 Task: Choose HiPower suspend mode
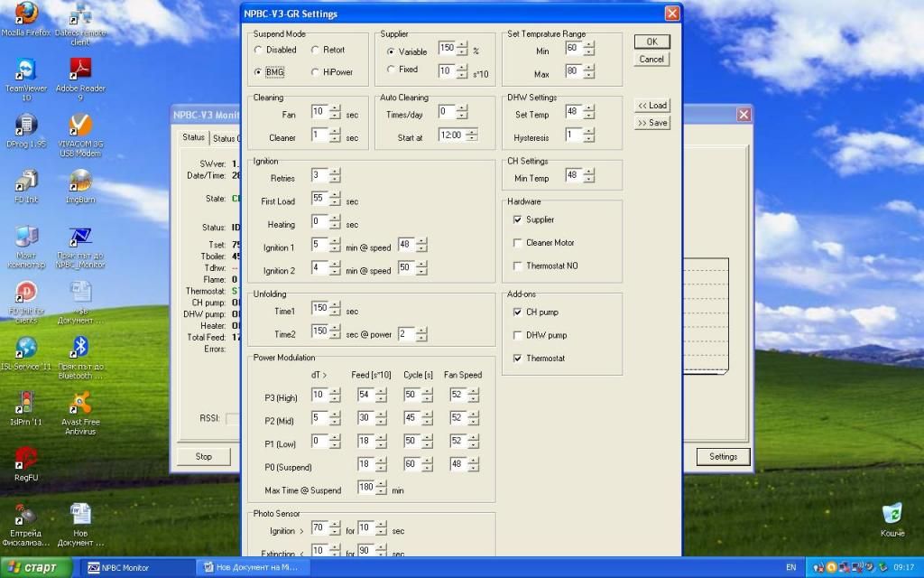(332, 72)
